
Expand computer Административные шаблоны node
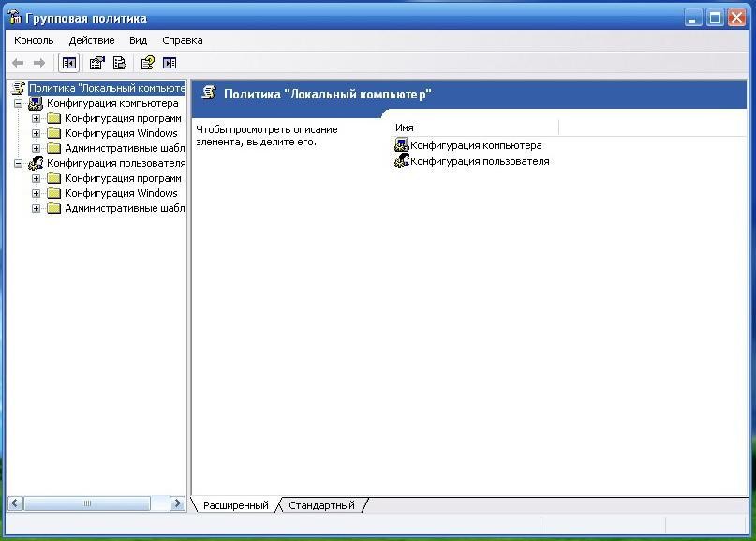point(36,148)
